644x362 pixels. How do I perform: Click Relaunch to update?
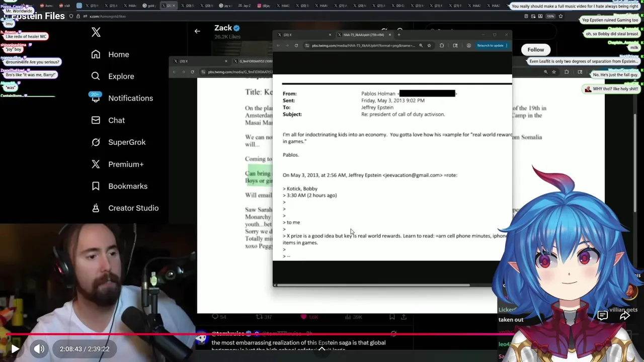(491, 45)
